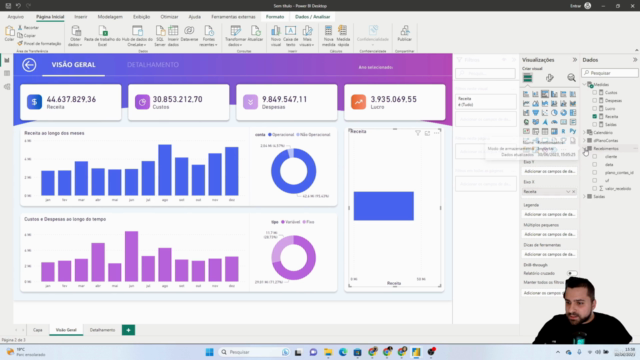The image size is (640, 360).
Task: Click the back arrow on report header
Action: tap(29, 65)
